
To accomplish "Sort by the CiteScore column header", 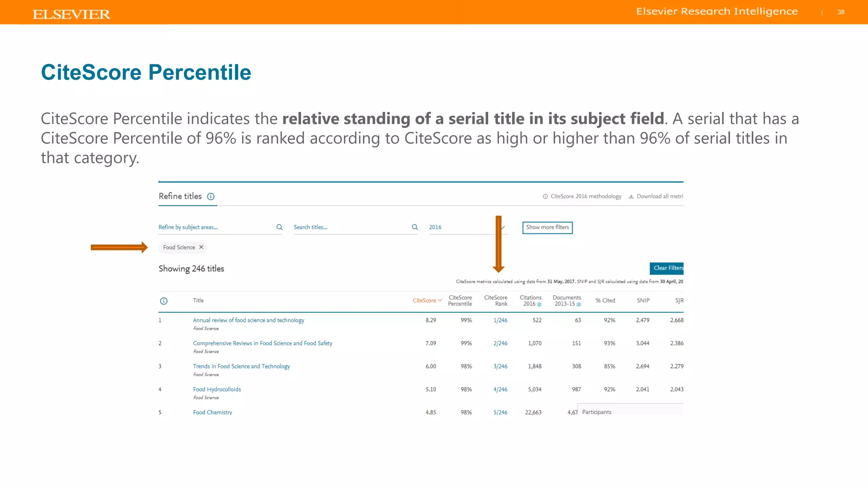I will click(427, 300).
